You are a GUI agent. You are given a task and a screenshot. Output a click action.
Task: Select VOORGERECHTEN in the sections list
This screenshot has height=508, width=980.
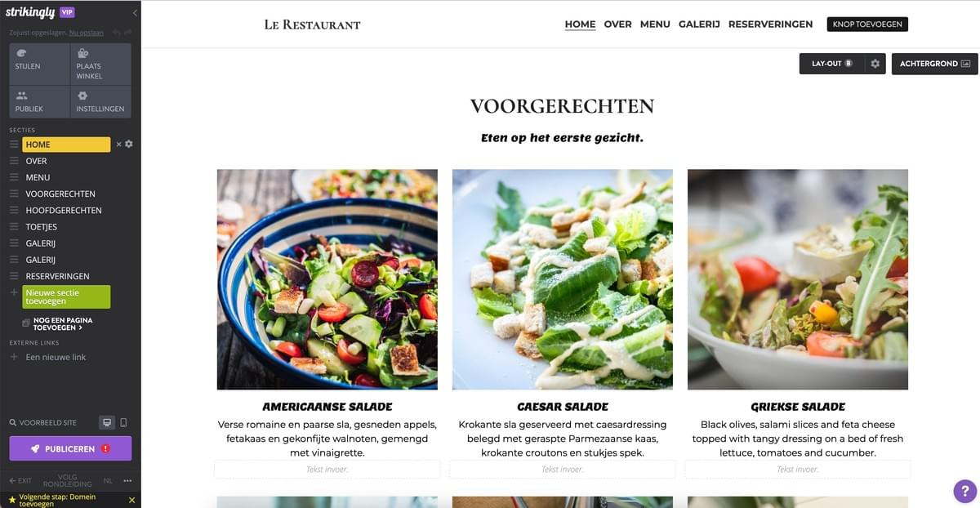(60, 194)
